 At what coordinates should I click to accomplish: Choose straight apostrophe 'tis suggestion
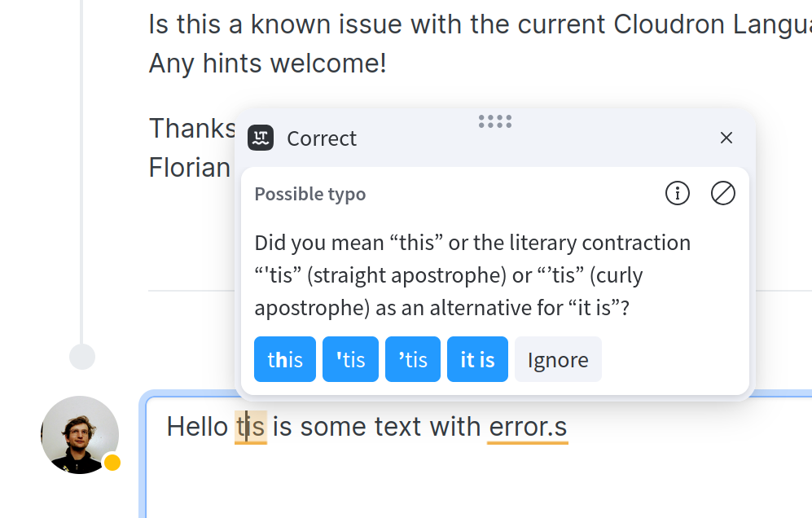pyautogui.click(x=350, y=359)
